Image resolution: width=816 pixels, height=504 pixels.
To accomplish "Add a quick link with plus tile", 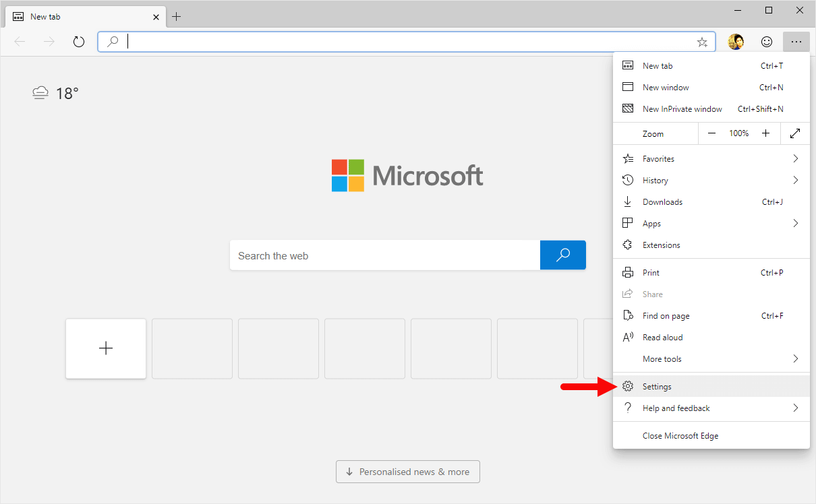I will [x=106, y=348].
